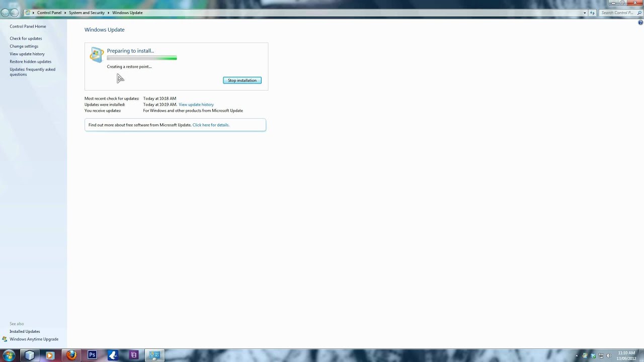Open the purple film app taskbar icon

pyautogui.click(x=134, y=355)
